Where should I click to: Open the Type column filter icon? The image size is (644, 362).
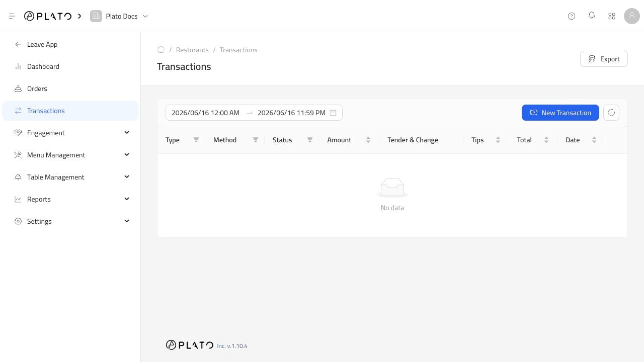point(196,140)
